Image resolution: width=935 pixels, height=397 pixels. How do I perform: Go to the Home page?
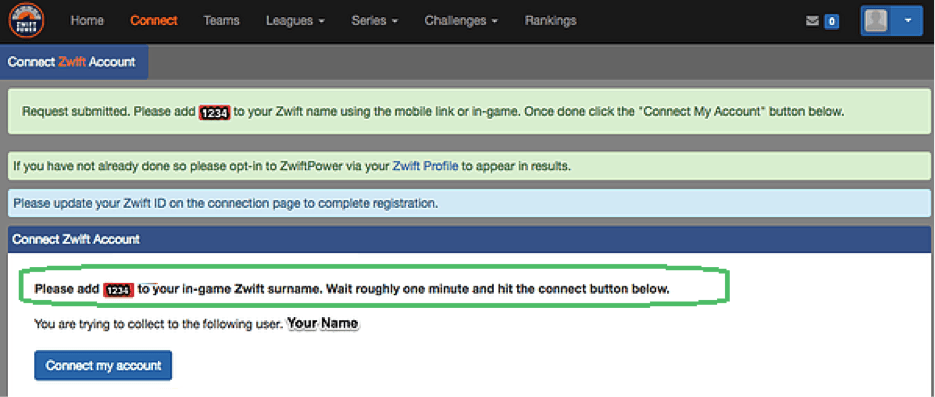pos(87,20)
